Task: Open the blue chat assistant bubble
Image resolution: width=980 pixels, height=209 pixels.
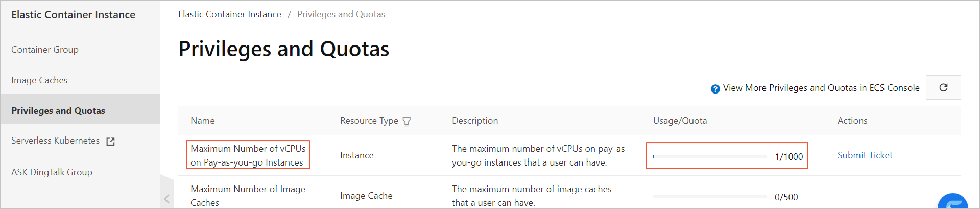Action: pos(953,202)
